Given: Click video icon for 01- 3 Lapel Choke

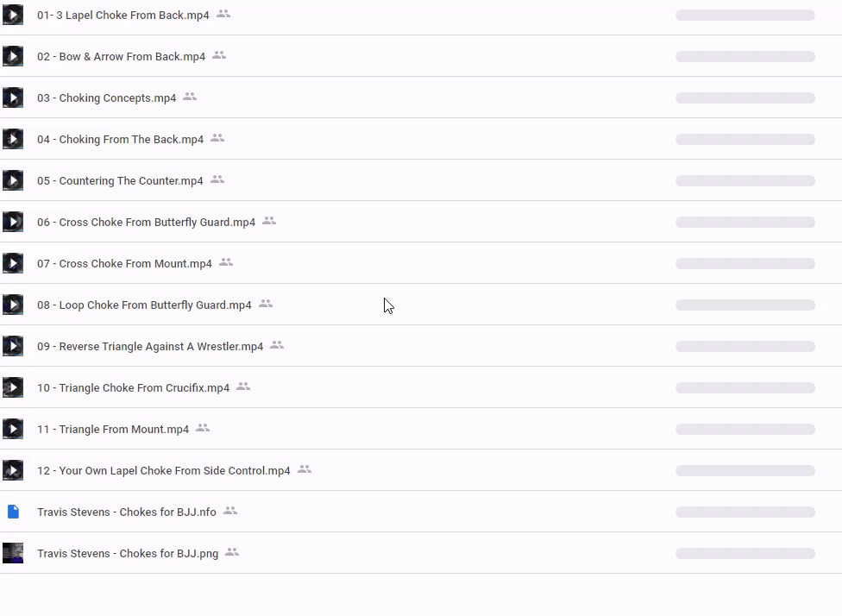Looking at the screenshot, I should (x=13, y=15).
